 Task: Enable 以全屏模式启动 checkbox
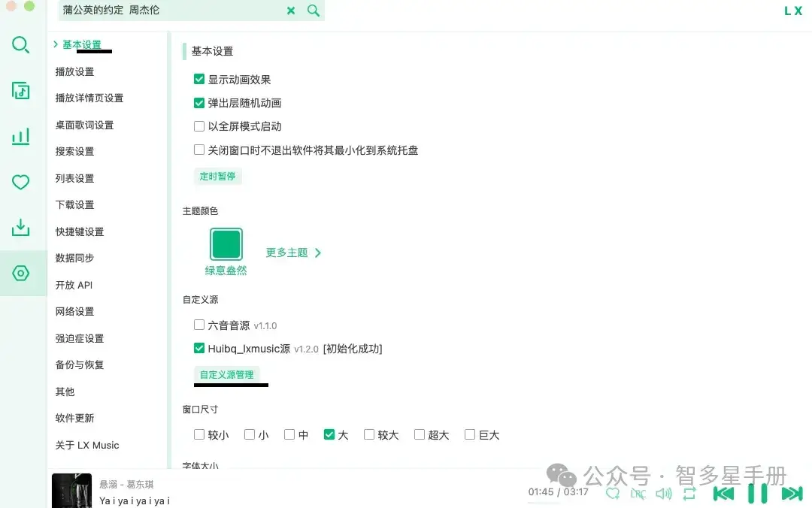[x=199, y=126]
